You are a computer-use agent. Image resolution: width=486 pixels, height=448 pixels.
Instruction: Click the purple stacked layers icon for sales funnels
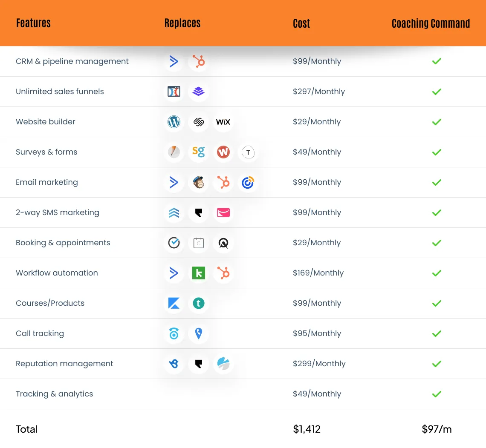click(x=198, y=92)
